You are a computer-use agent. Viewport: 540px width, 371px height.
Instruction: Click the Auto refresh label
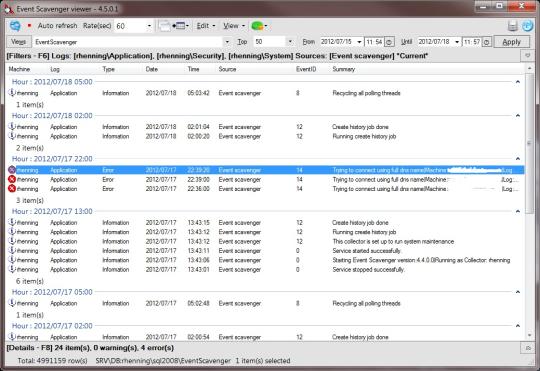[x=57, y=26]
